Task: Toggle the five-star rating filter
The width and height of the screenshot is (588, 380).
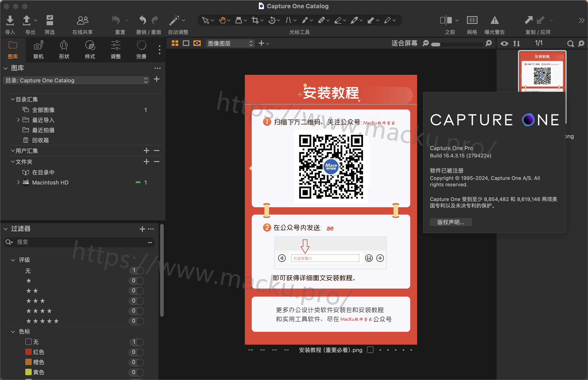Action: tap(136, 321)
